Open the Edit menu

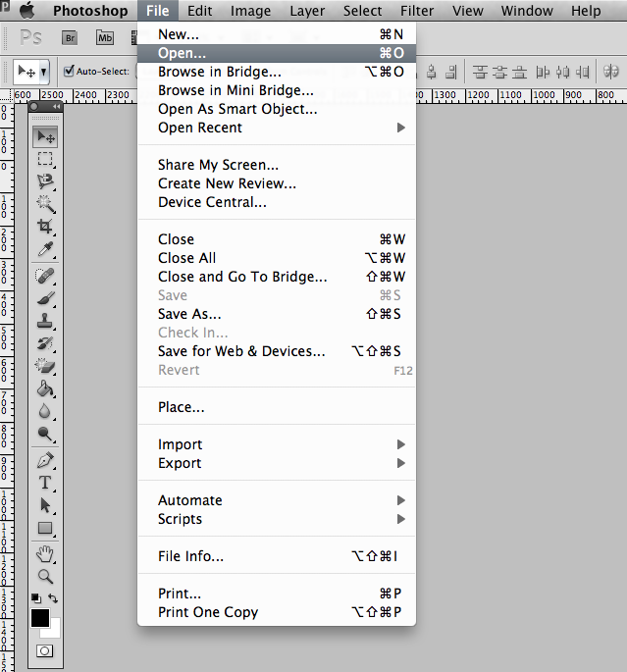(200, 11)
